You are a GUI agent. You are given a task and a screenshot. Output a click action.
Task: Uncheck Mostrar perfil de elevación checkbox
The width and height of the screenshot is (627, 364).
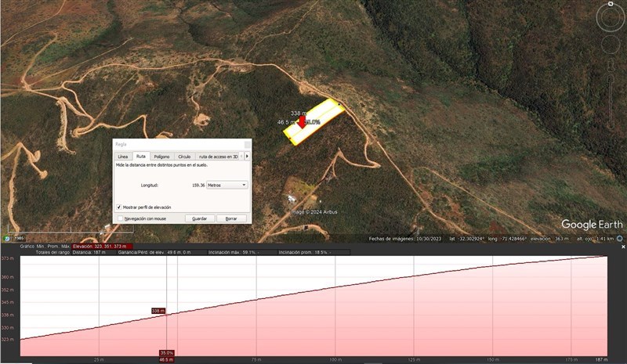[119, 207]
